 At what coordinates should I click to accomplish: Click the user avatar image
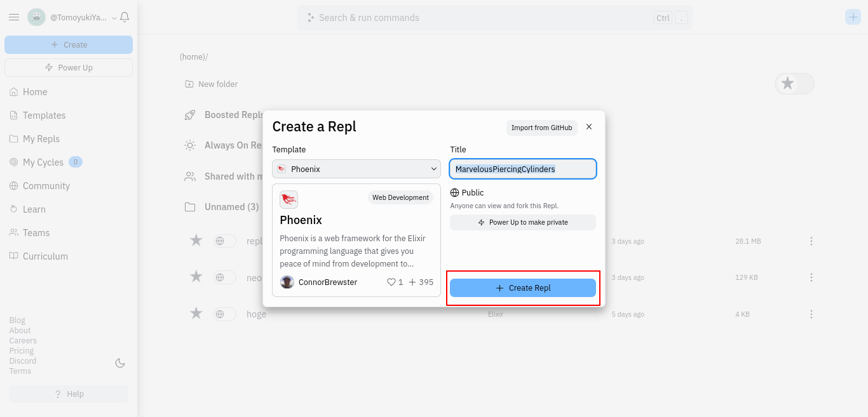coord(36,17)
